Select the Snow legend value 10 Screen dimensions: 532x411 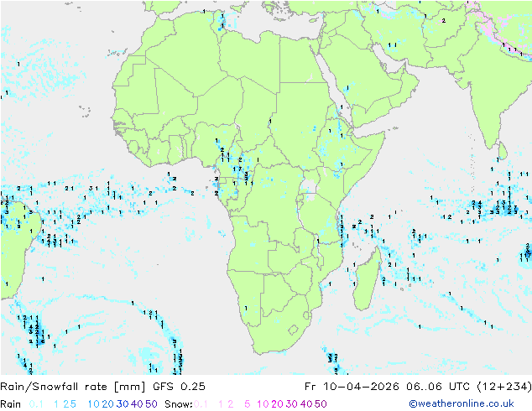tap(263, 404)
